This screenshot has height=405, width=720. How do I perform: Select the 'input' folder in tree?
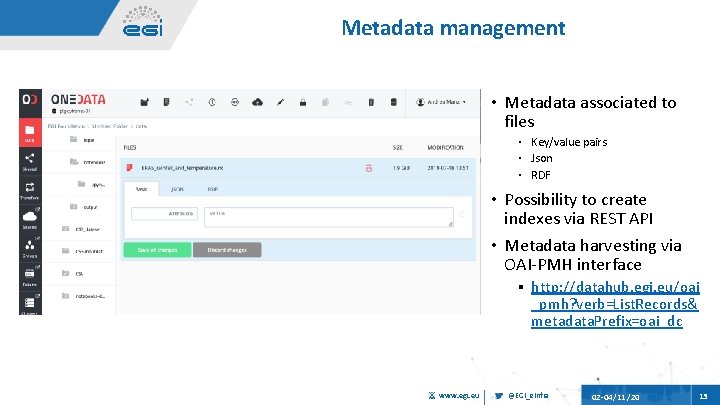pos(83,140)
